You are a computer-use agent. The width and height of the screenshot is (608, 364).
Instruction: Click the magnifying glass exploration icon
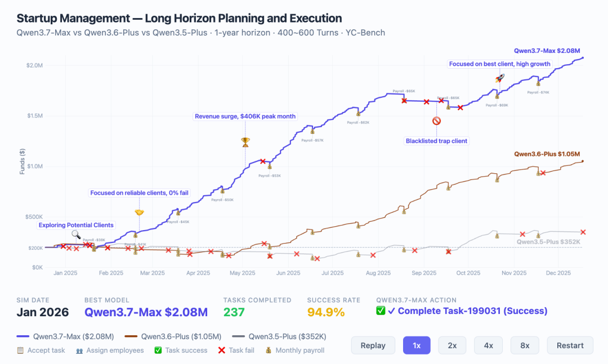[77, 235]
